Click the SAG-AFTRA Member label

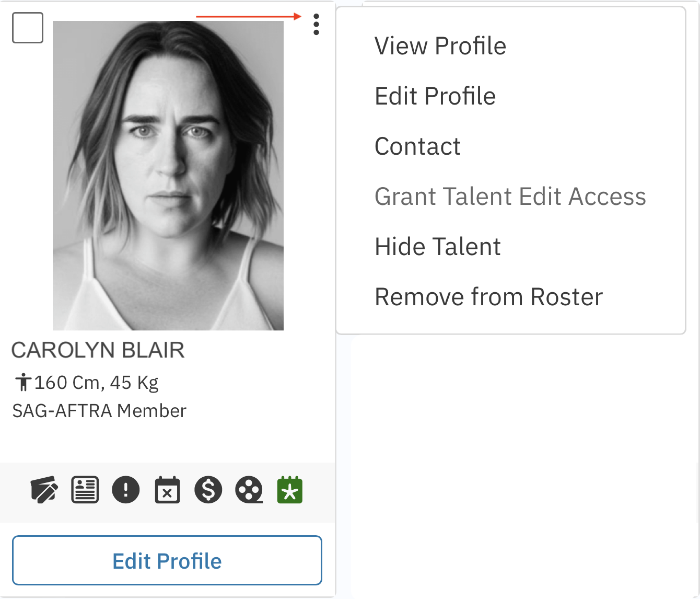coord(99,411)
